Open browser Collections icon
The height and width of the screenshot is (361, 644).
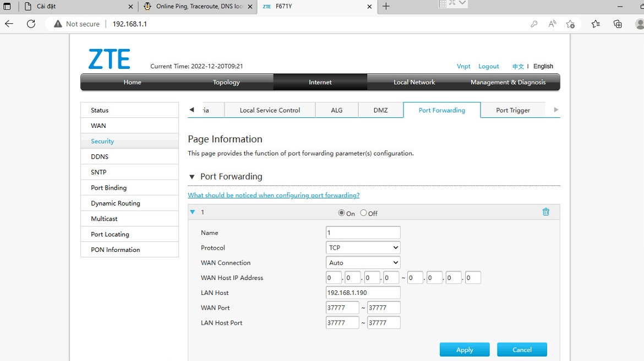(618, 24)
